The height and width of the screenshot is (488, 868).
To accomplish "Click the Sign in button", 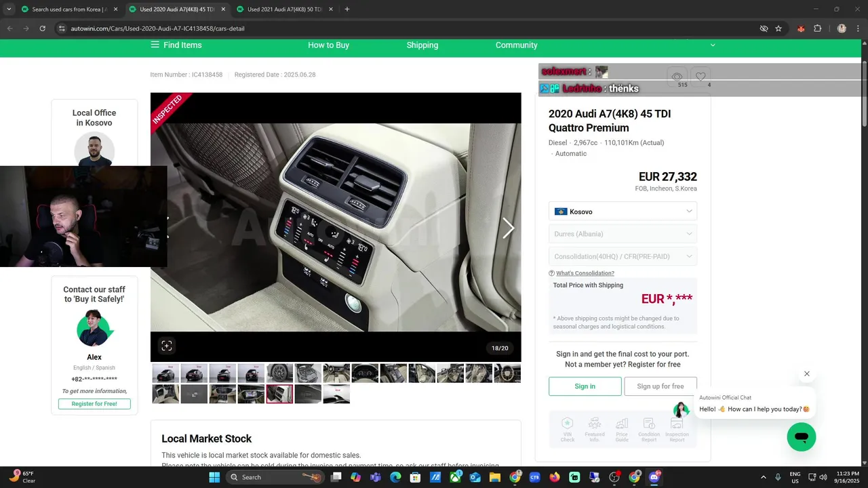I will pos(585,386).
